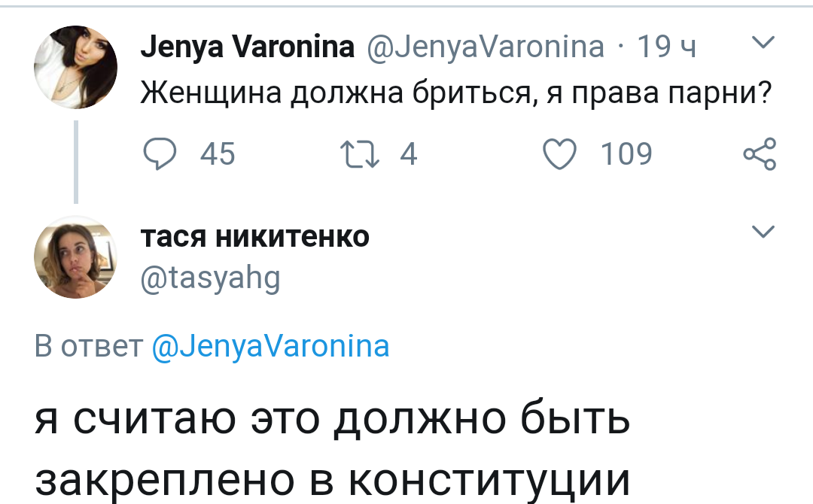This screenshot has height=504, width=813.
Task: Click тася никитенко's display name
Action: point(256,237)
